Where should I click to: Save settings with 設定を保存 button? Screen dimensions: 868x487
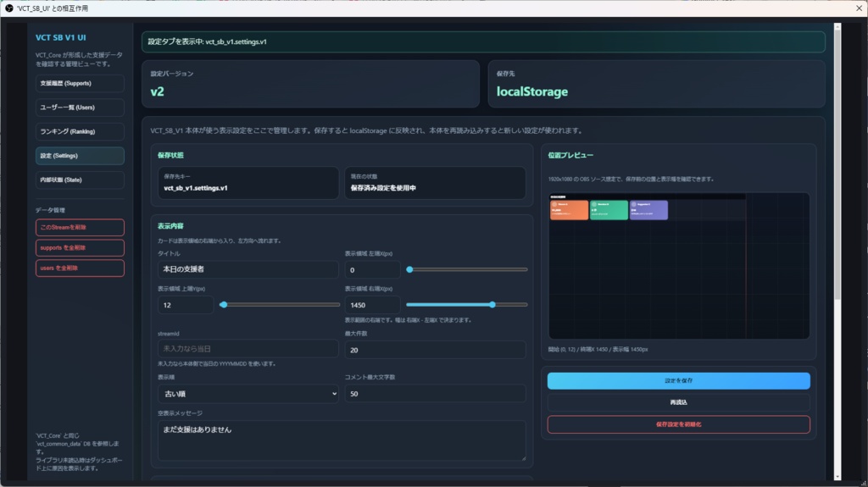point(679,381)
